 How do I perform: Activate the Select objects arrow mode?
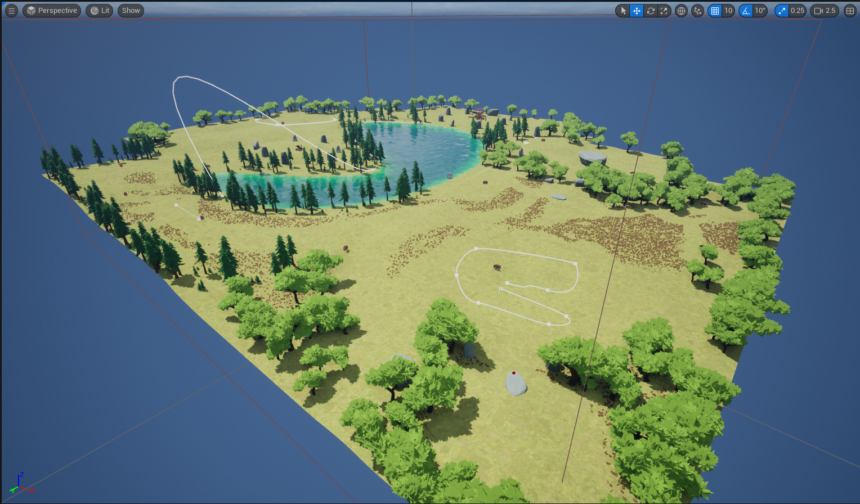tap(622, 11)
